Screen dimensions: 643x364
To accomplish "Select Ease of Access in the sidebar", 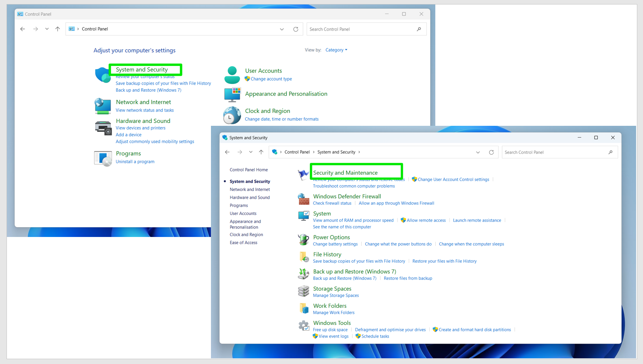I will pyautogui.click(x=244, y=243).
